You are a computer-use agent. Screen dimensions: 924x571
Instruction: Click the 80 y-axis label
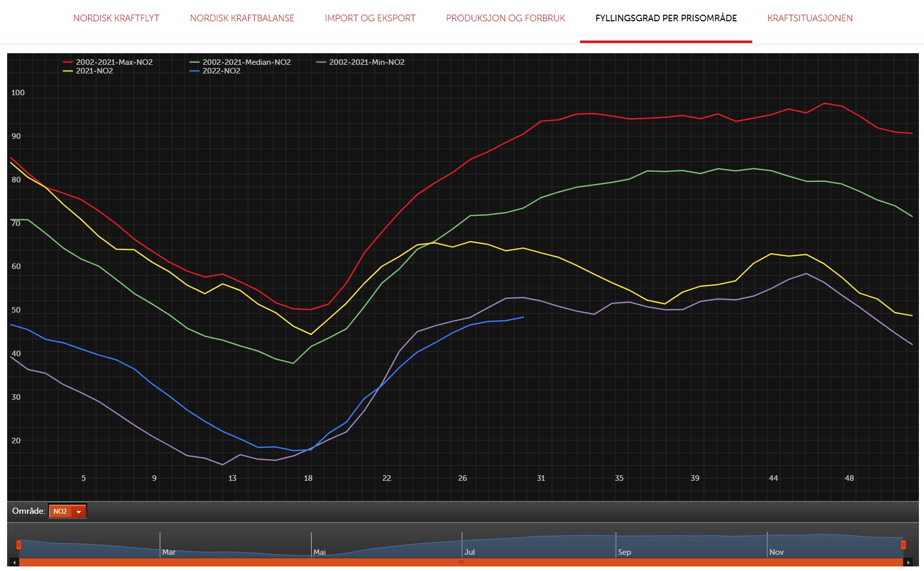[16, 180]
